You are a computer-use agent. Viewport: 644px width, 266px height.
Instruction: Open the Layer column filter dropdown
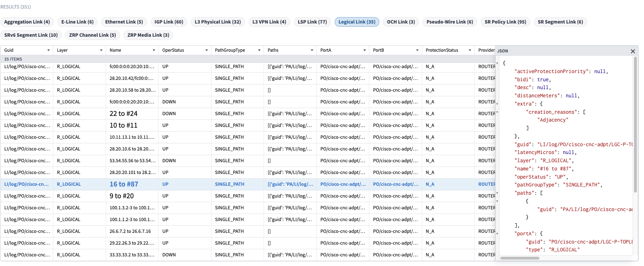[x=101, y=50]
